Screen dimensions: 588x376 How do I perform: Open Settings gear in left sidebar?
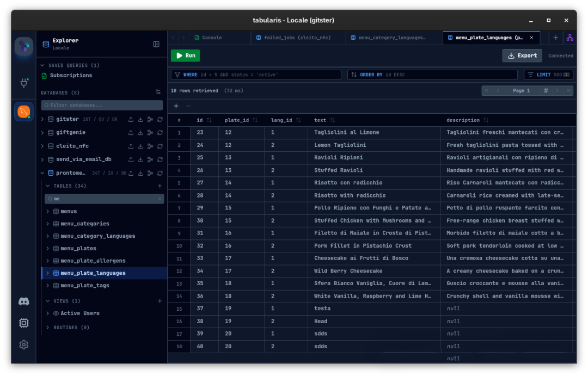24,344
